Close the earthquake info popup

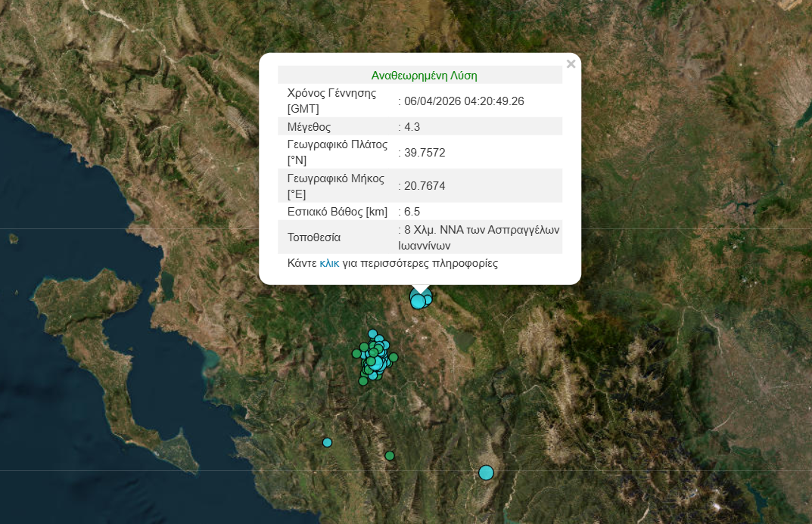(x=571, y=64)
